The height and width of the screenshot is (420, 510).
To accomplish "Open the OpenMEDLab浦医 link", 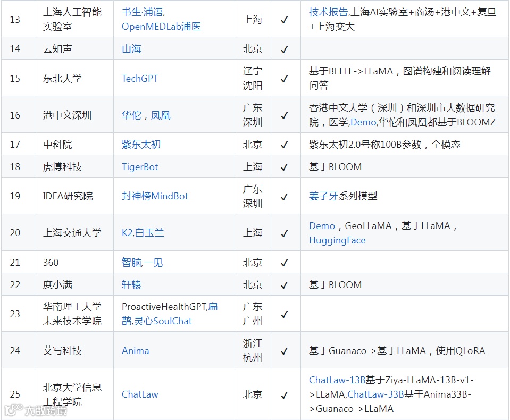I will [161, 27].
